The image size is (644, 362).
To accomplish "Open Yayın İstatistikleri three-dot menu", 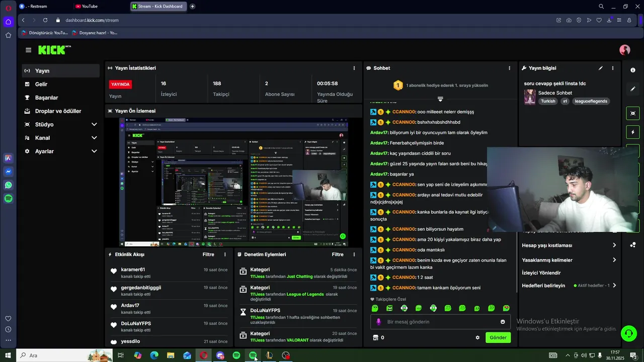I will 354,68.
